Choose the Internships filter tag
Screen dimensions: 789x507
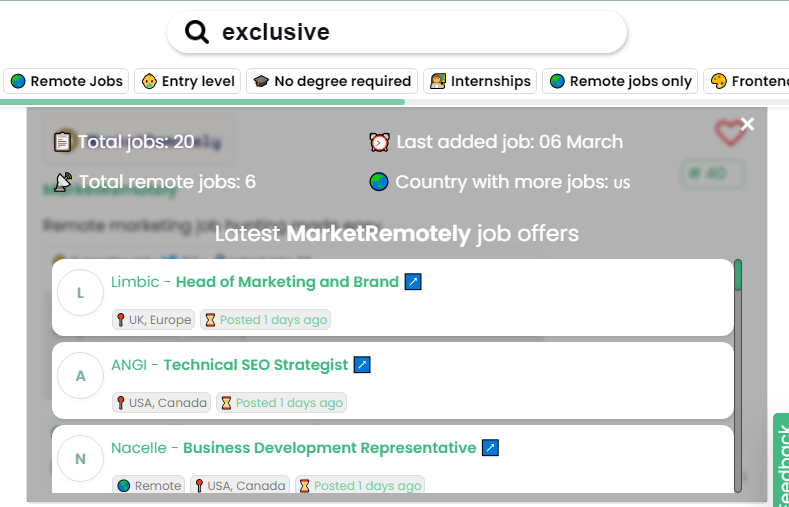(480, 81)
